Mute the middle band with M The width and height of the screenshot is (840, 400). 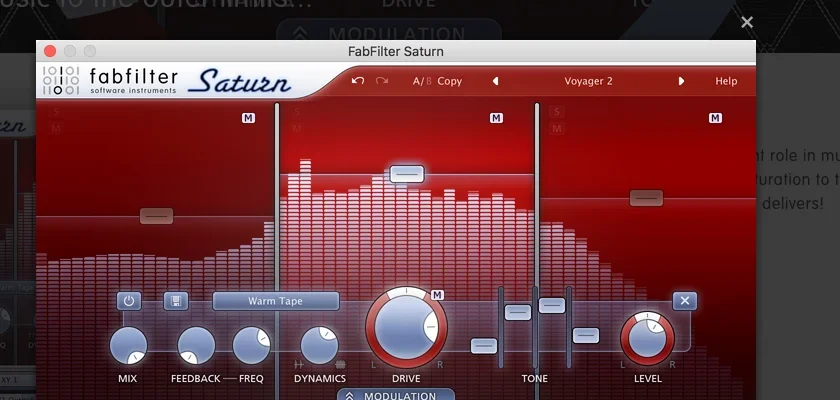[x=297, y=129]
